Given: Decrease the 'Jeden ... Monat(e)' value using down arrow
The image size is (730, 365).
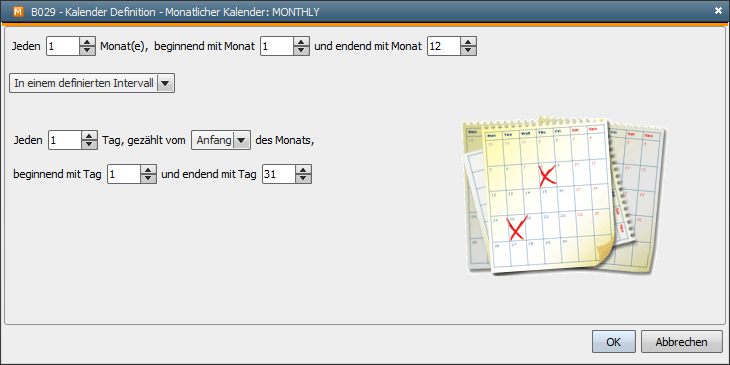Looking at the screenshot, I should pyautogui.click(x=87, y=51).
